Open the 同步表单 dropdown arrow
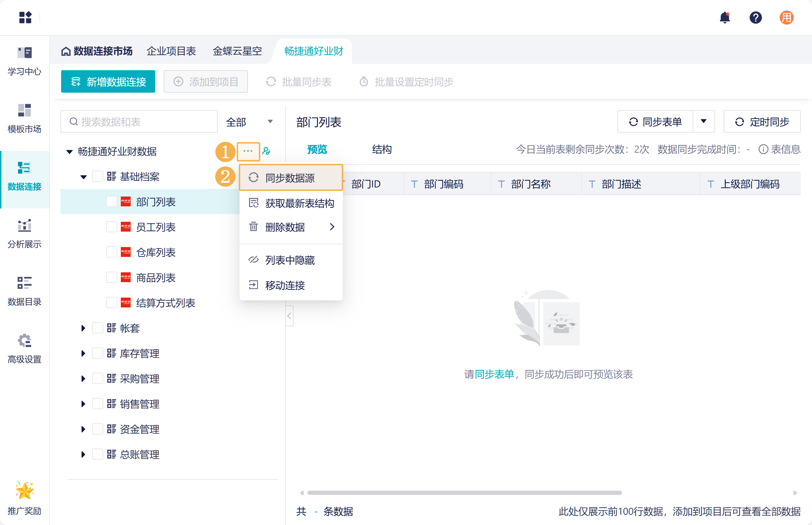812x525 pixels. pyautogui.click(x=703, y=121)
